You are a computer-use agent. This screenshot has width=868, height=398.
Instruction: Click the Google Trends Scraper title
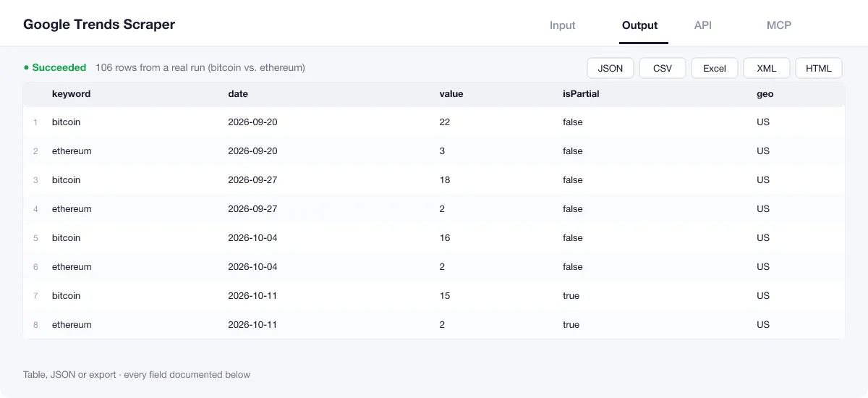coord(99,24)
